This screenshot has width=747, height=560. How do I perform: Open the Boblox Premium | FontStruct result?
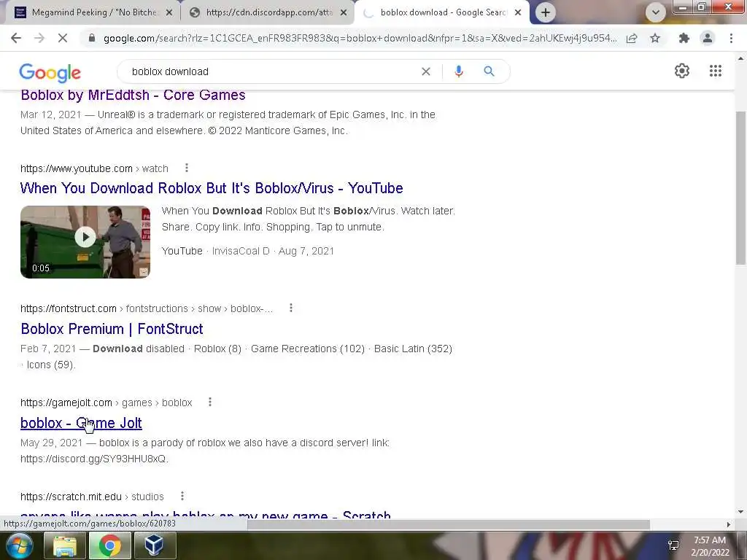click(x=112, y=329)
